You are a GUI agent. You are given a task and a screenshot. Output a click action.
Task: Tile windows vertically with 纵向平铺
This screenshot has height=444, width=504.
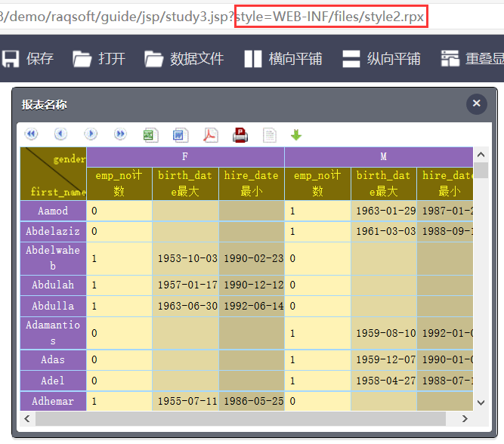click(382, 58)
